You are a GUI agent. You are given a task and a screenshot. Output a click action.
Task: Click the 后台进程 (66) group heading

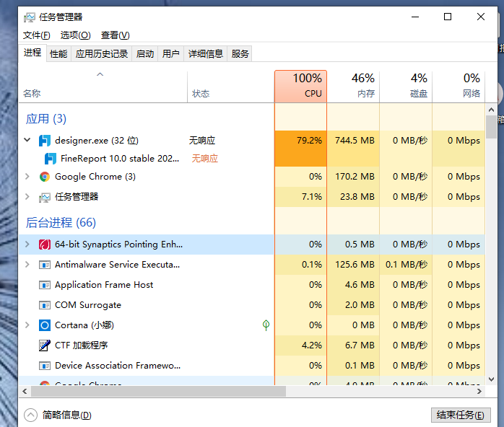point(61,223)
